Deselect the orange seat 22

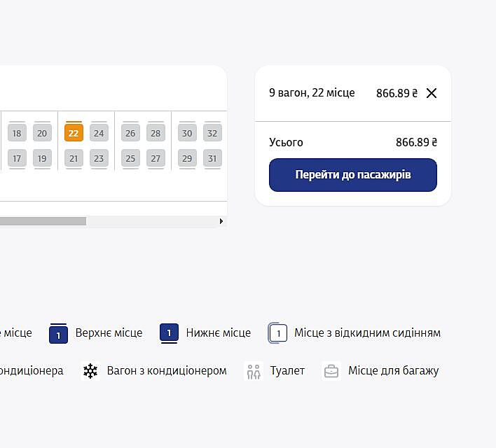(x=74, y=133)
